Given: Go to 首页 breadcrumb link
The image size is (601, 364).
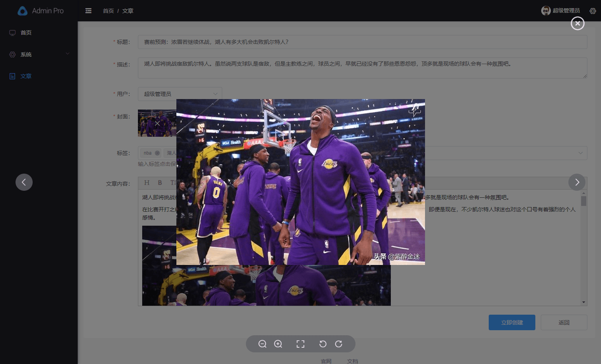Looking at the screenshot, I should tap(108, 11).
